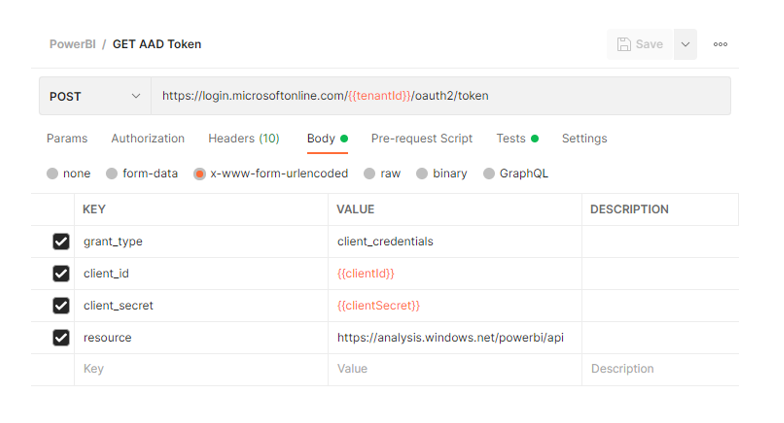This screenshot has width=784, height=423.
Task: Click the client_secret key cell
Action: pyautogui.click(x=202, y=306)
